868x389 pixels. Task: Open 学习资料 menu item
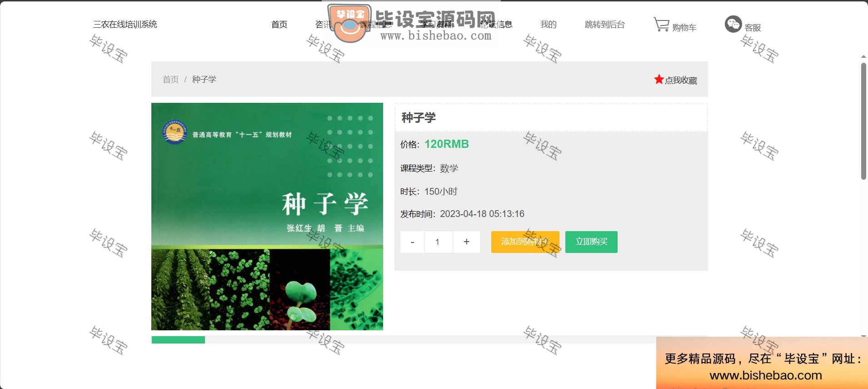click(436, 25)
